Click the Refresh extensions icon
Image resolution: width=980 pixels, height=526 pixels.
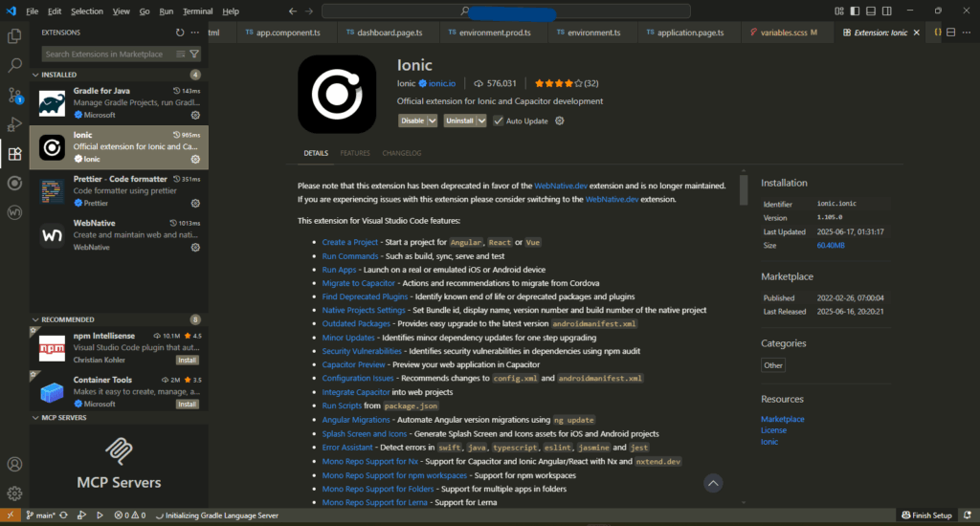180,32
